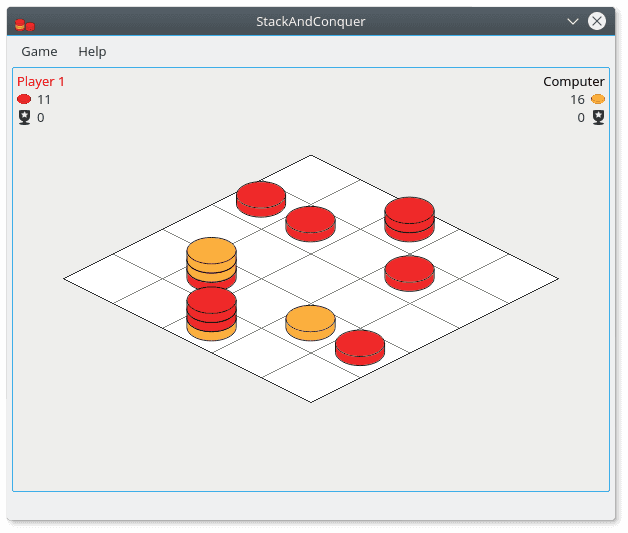Click the StackAndConquer window title text
Image resolution: width=628 pixels, height=533 pixels.
click(x=311, y=22)
